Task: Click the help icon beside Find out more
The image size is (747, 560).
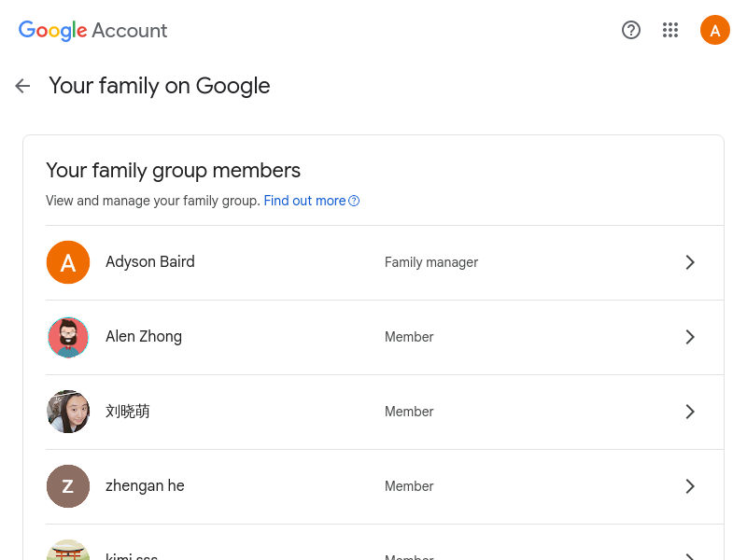Action: tap(354, 201)
